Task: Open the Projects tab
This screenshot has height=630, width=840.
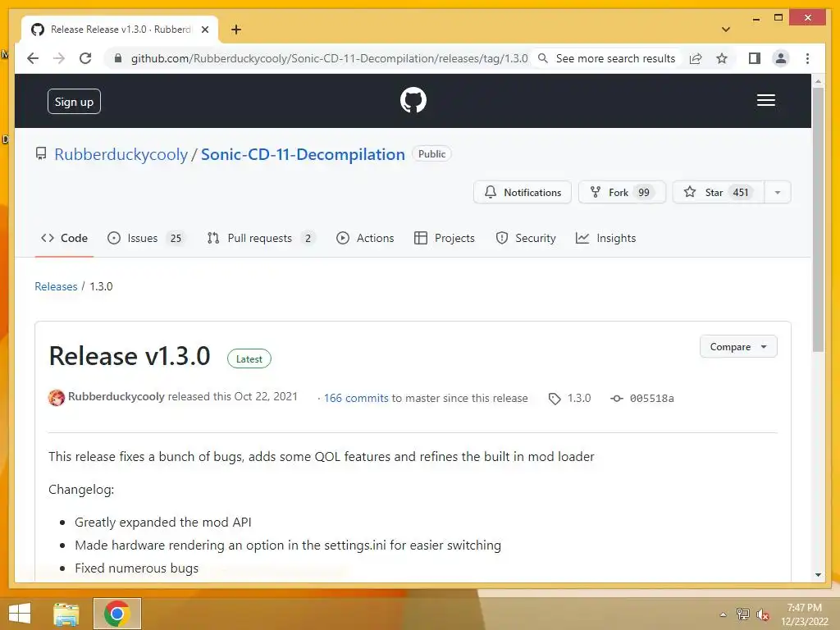Action: click(444, 238)
